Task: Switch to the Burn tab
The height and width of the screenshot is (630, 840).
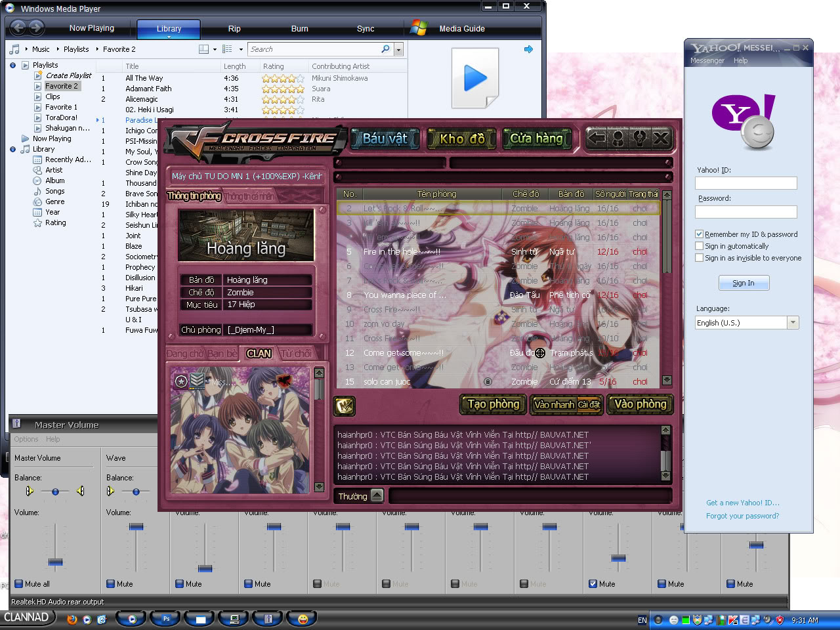Action: pyautogui.click(x=300, y=29)
